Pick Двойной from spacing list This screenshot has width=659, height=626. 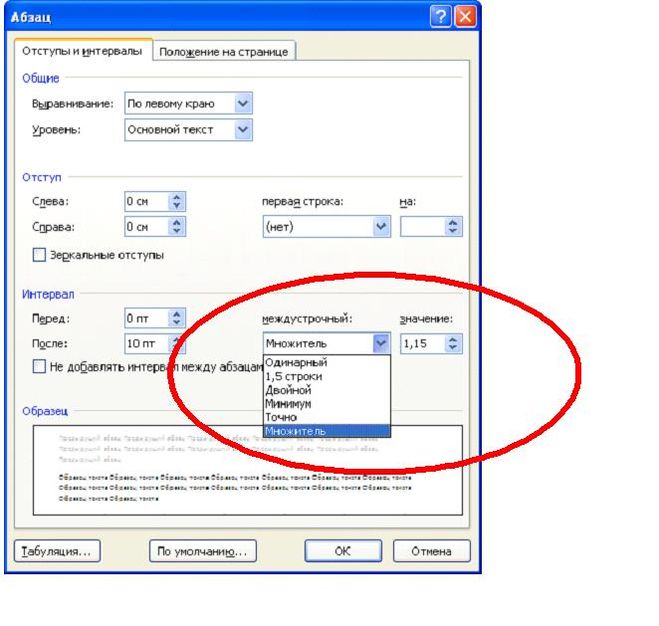coord(288,391)
